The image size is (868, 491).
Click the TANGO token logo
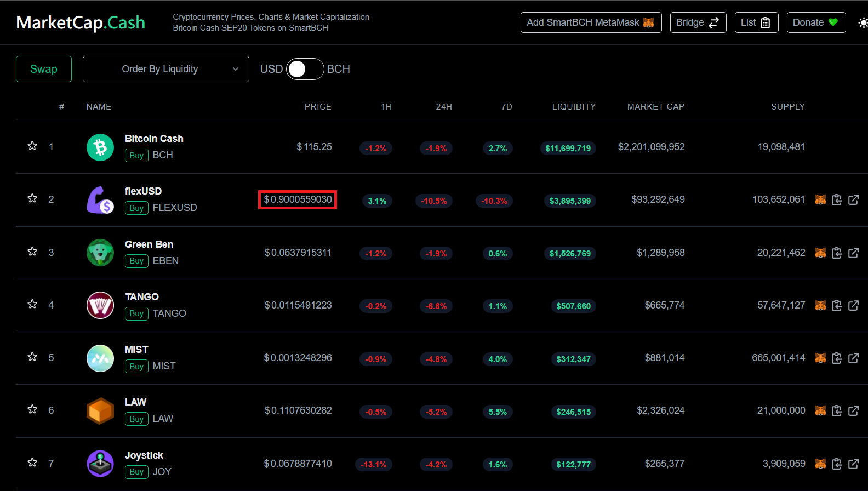(x=100, y=305)
